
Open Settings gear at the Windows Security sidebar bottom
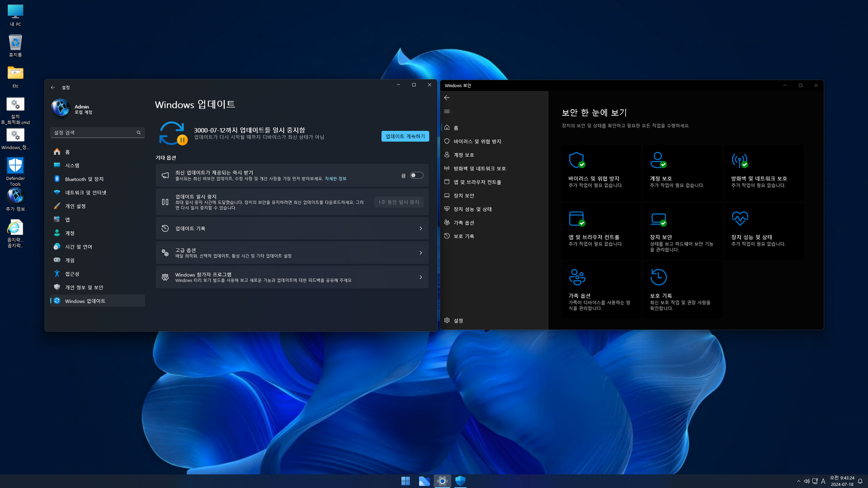click(453, 320)
